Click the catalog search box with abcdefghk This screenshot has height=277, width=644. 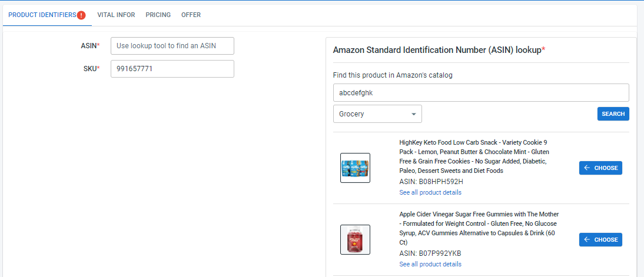click(x=481, y=93)
